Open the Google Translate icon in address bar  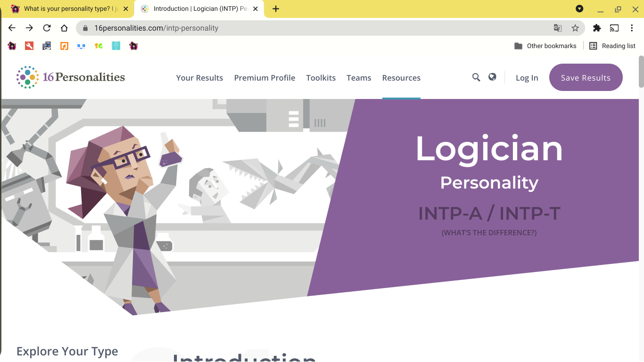[x=558, y=28]
